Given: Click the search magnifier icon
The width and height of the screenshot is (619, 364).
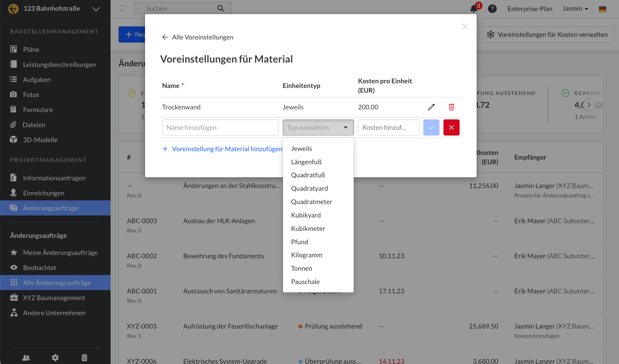Looking at the screenshot, I should pyautogui.click(x=220, y=8).
